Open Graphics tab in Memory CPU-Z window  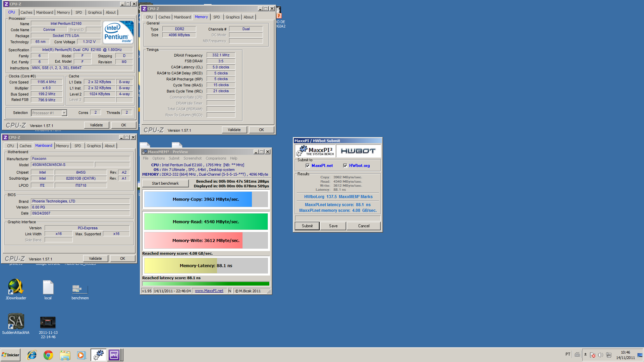point(232,17)
